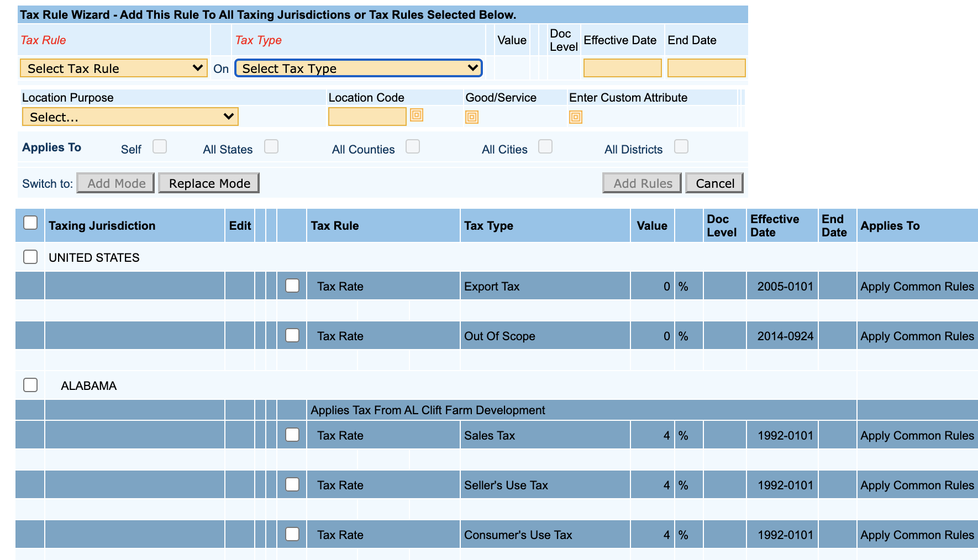Expand the Select Tax Rule dropdown
978x560 pixels.
113,68
